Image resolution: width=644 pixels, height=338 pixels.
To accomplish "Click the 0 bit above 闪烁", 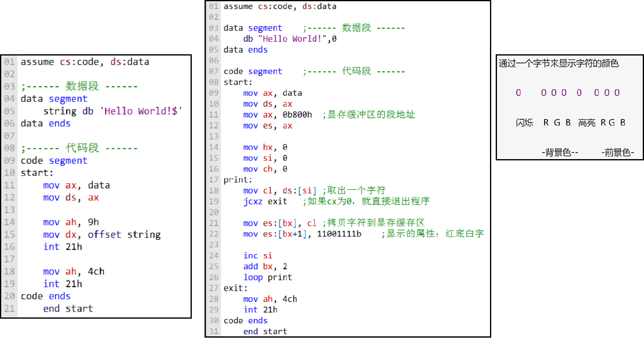I will tap(518, 93).
